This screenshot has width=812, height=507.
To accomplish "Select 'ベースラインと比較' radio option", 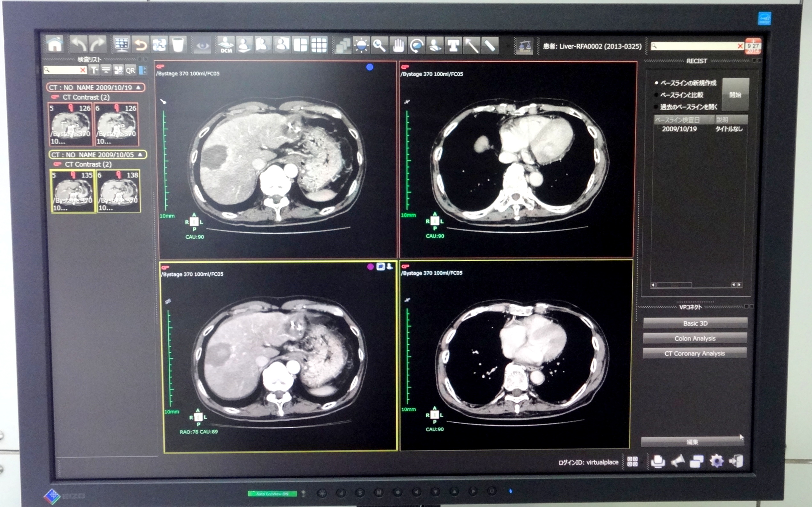I will coord(656,95).
